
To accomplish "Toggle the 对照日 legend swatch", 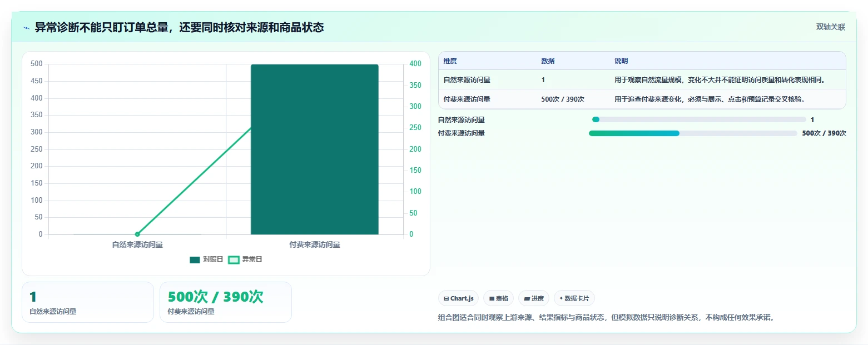I will 195,259.
